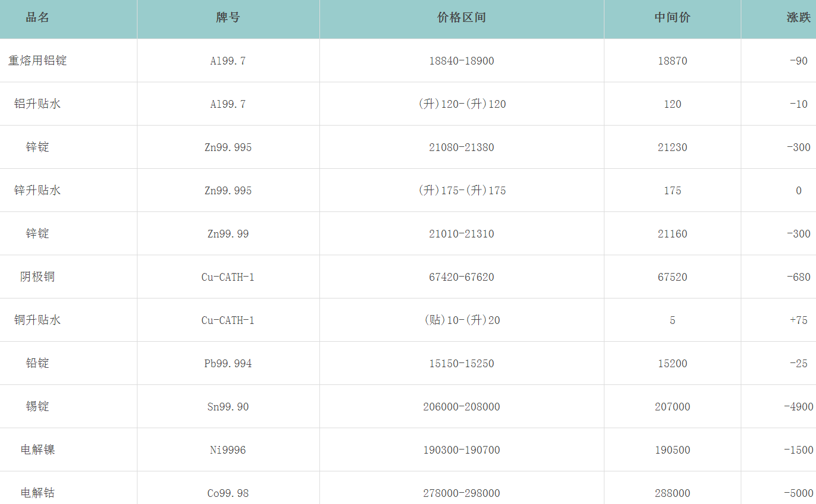Click the 67420-67620 price range cell
Image resolution: width=816 pixels, height=504 pixels.
tap(462, 277)
